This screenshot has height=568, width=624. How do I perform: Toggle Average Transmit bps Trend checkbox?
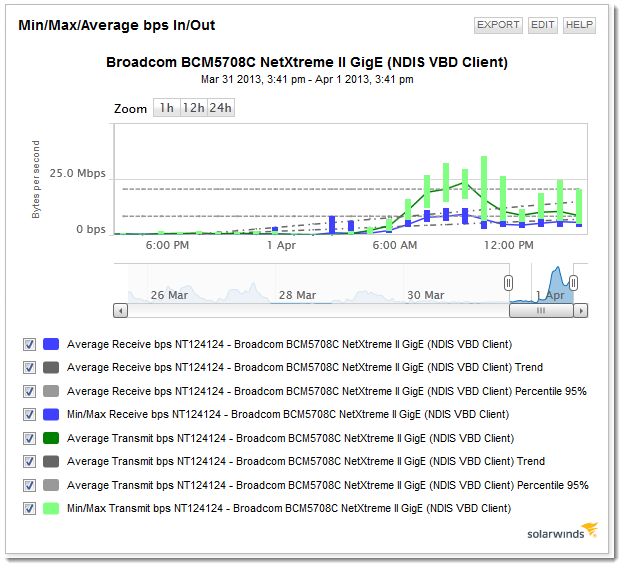29,461
